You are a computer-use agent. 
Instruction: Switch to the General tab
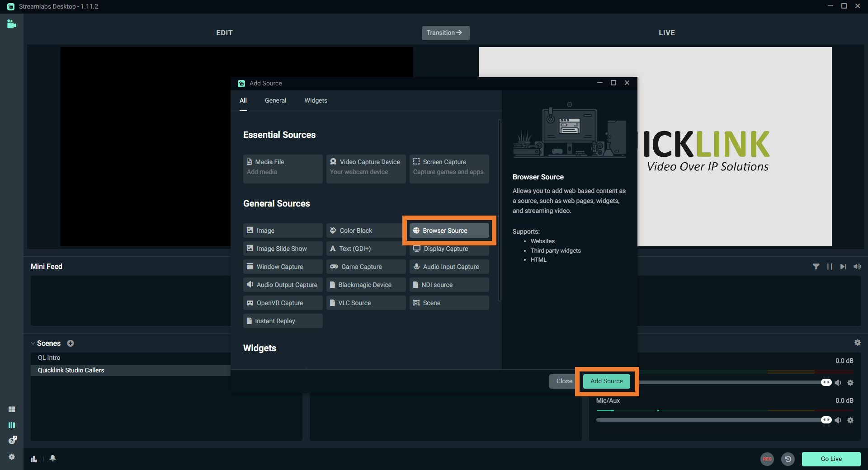[275, 100]
